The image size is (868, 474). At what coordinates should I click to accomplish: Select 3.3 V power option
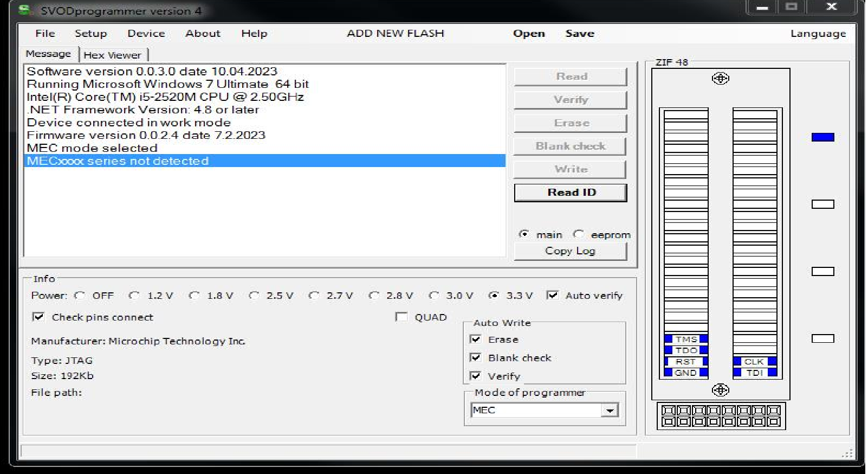pos(493,296)
